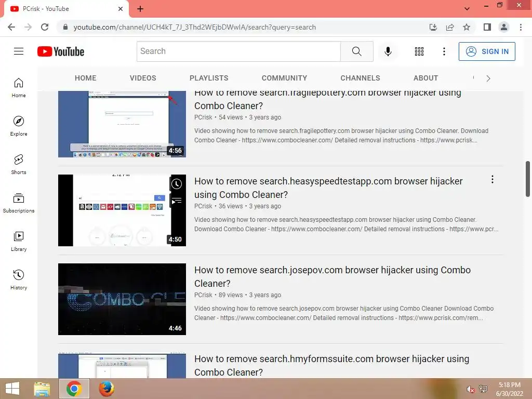Add heasyspeedtestapp video to Watch later
This screenshot has width=532, height=399.
(177, 184)
